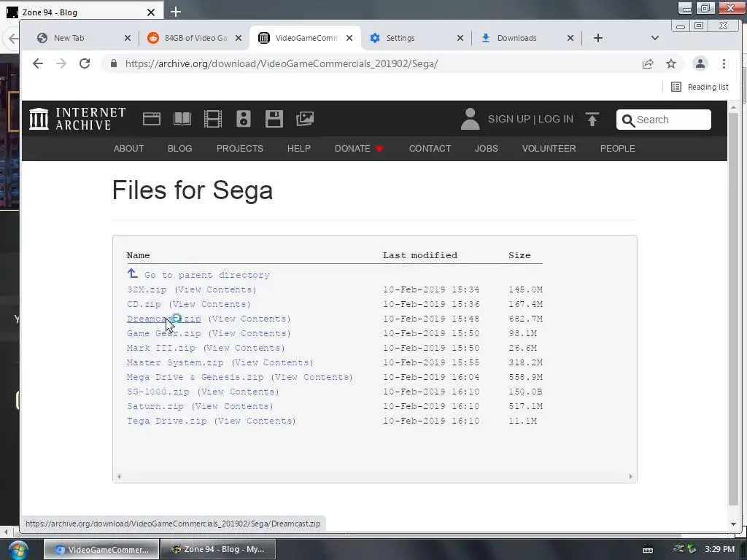Reload the current page
Screen dimensions: 747x560
[x=85, y=63]
